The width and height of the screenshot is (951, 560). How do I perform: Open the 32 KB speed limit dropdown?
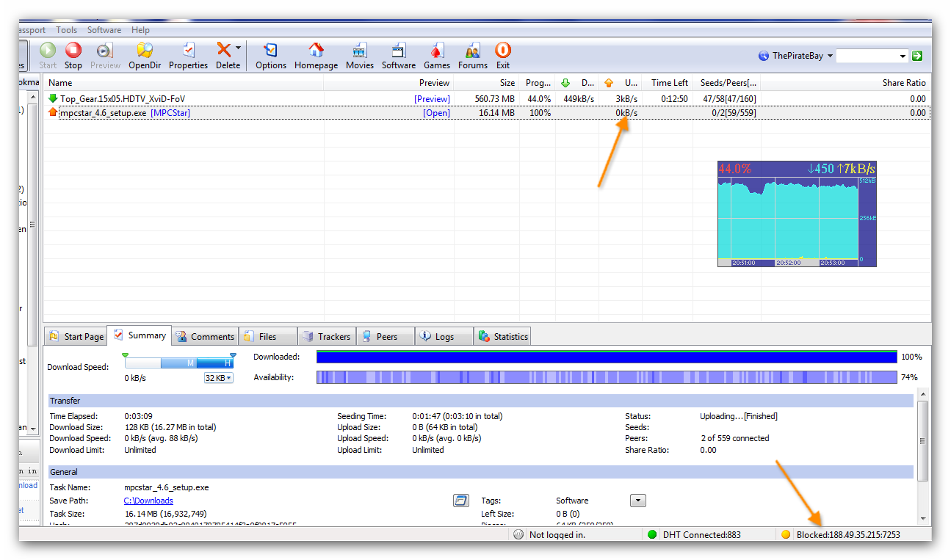point(218,378)
